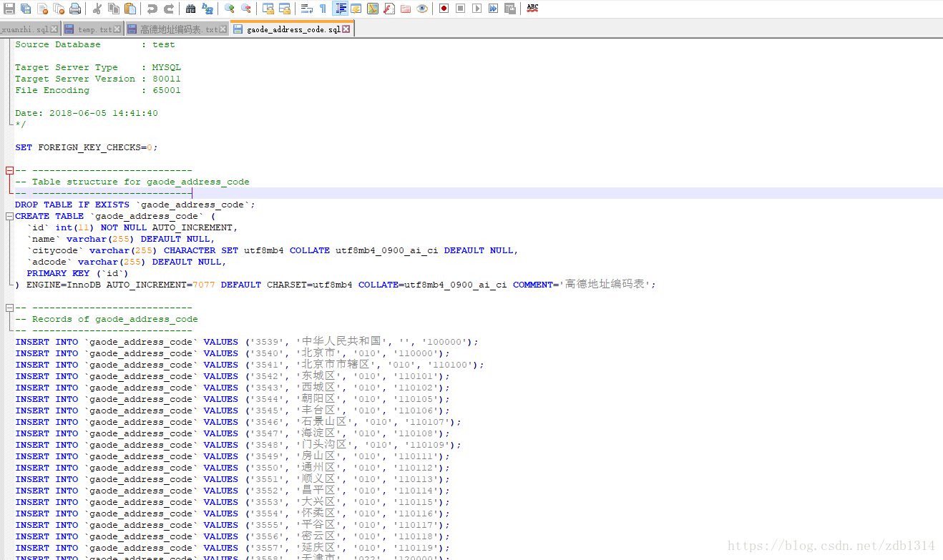This screenshot has width=943, height=560.
Task: Click the INSERT row with '门头沟区'
Action: (x=238, y=445)
